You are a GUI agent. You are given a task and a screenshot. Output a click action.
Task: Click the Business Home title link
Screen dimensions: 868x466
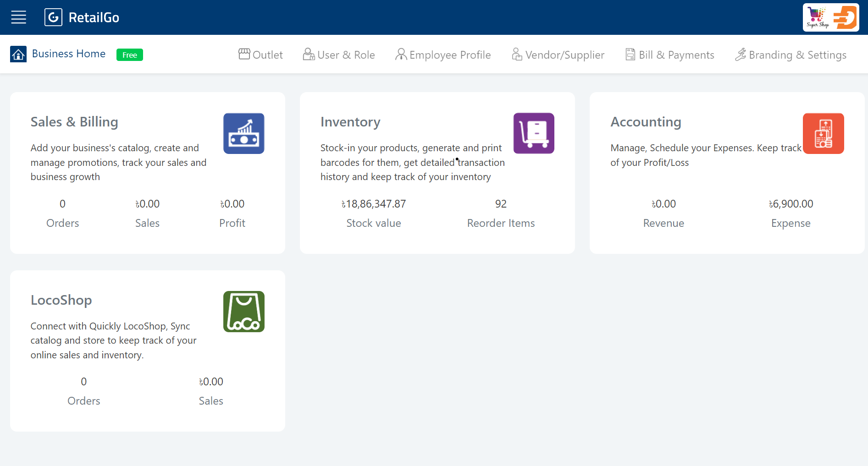(x=69, y=54)
